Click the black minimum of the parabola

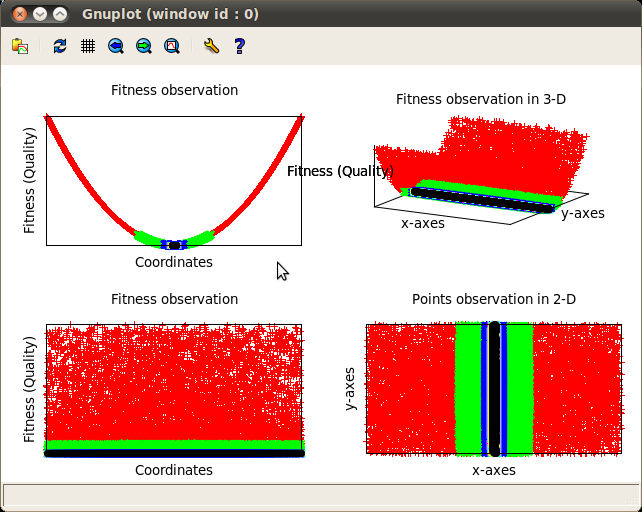coord(174,244)
